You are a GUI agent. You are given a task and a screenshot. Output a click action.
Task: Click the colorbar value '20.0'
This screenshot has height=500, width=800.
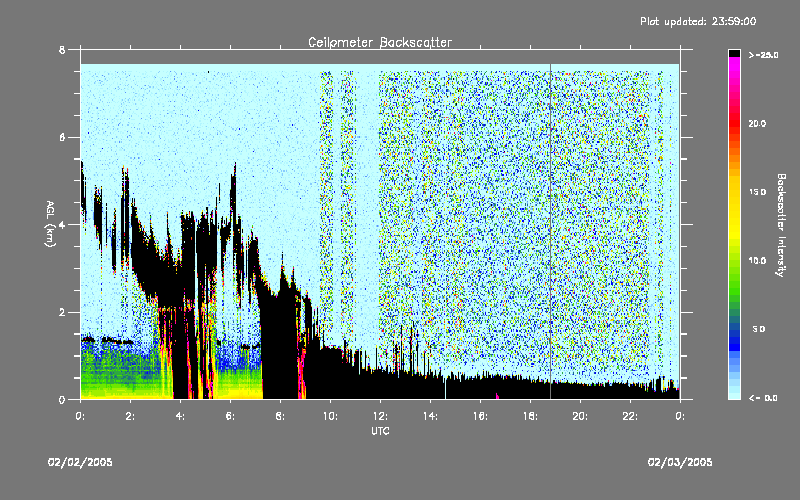coord(757,123)
